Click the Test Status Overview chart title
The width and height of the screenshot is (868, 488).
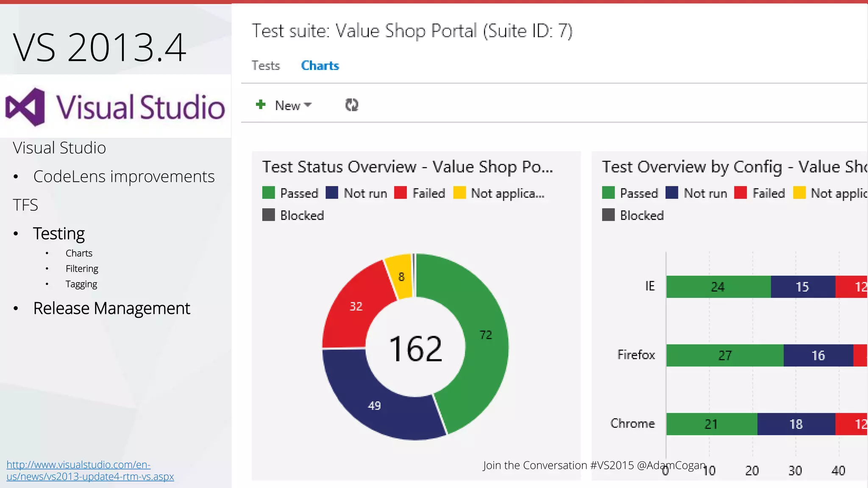pos(408,167)
